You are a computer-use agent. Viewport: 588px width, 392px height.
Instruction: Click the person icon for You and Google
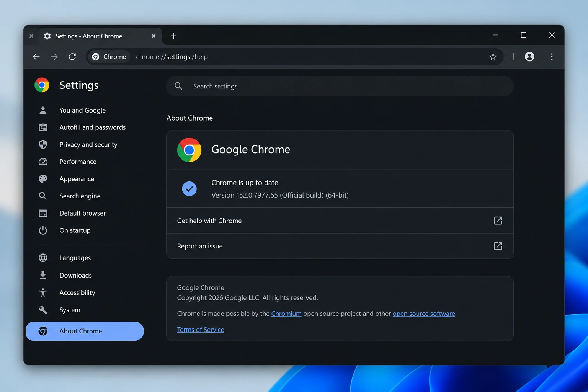pos(43,110)
